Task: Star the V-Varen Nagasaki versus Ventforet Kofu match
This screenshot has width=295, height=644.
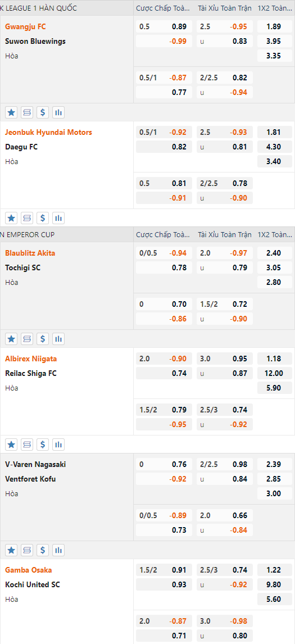Action: (x=11, y=550)
